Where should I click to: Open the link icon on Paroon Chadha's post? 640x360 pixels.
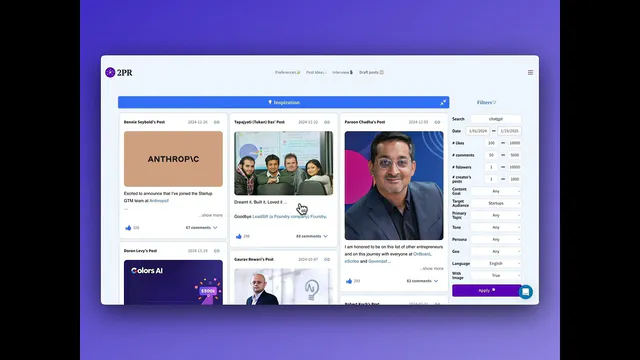click(437, 122)
